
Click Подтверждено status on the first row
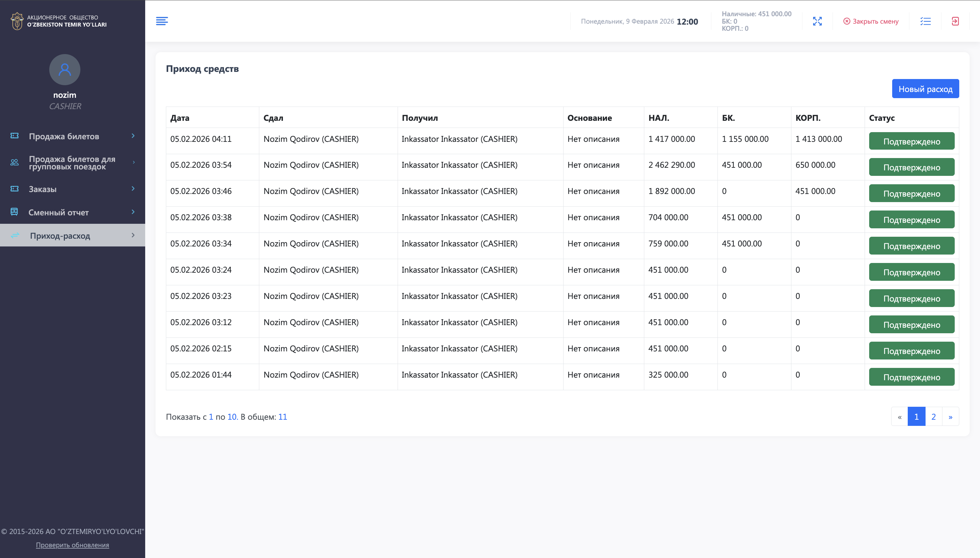click(x=911, y=141)
